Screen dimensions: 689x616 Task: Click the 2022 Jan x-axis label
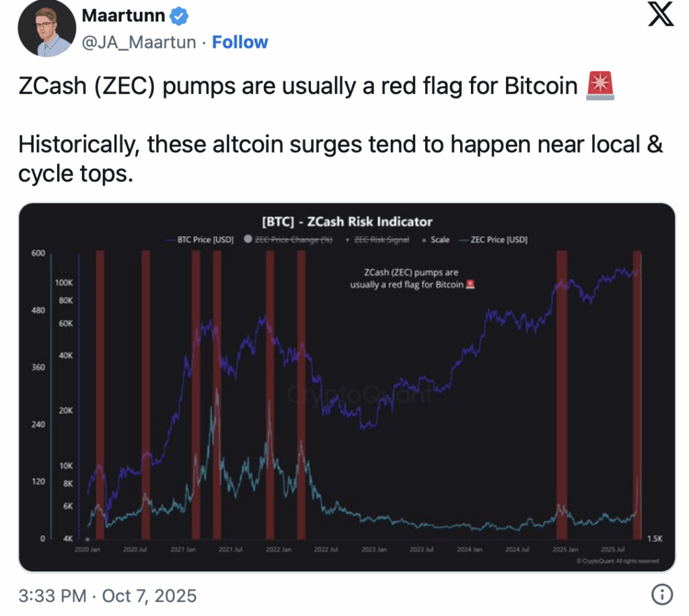pos(278,549)
